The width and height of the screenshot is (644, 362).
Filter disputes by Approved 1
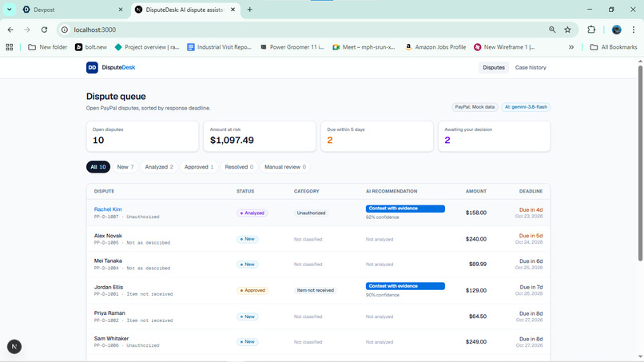(199, 167)
